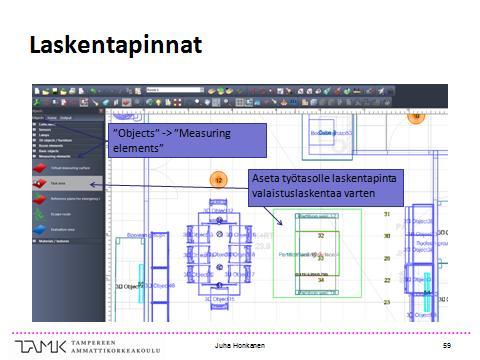Click the Open folder toolbar icon

coord(46,91)
